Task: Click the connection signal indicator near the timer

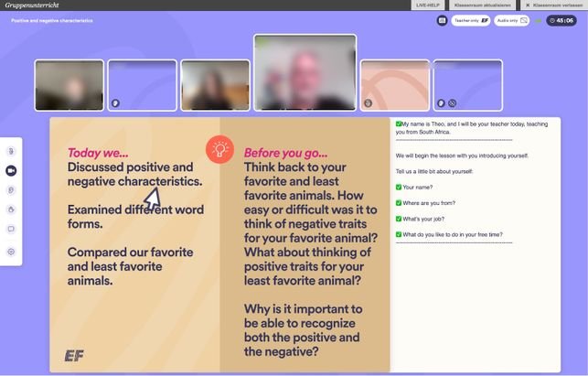Action: pos(538,19)
